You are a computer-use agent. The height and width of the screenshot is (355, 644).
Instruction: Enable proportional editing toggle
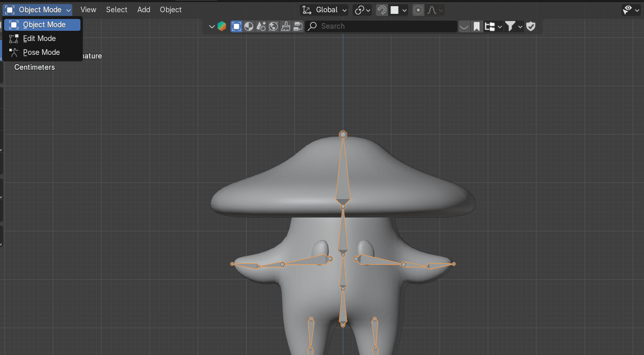pos(419,10)
